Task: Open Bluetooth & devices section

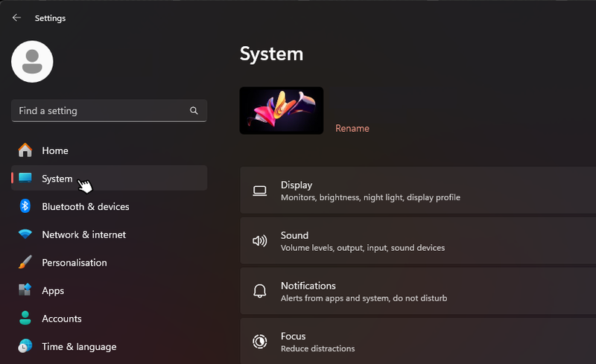Action: (x=86, y=206)
